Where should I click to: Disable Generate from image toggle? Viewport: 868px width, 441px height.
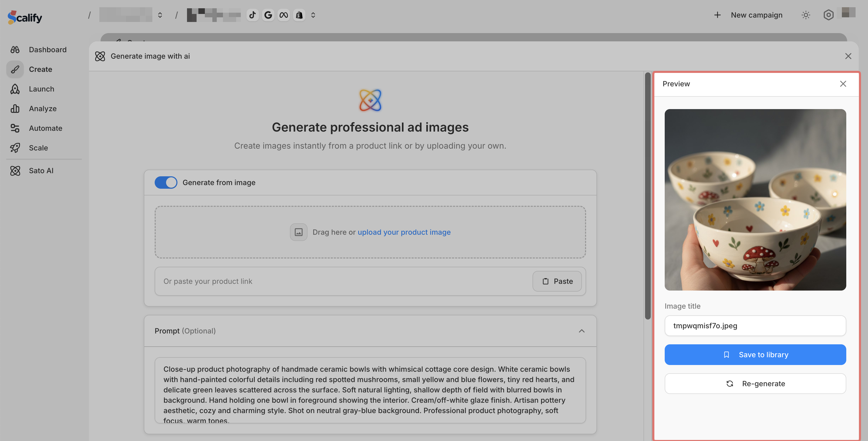166,182
